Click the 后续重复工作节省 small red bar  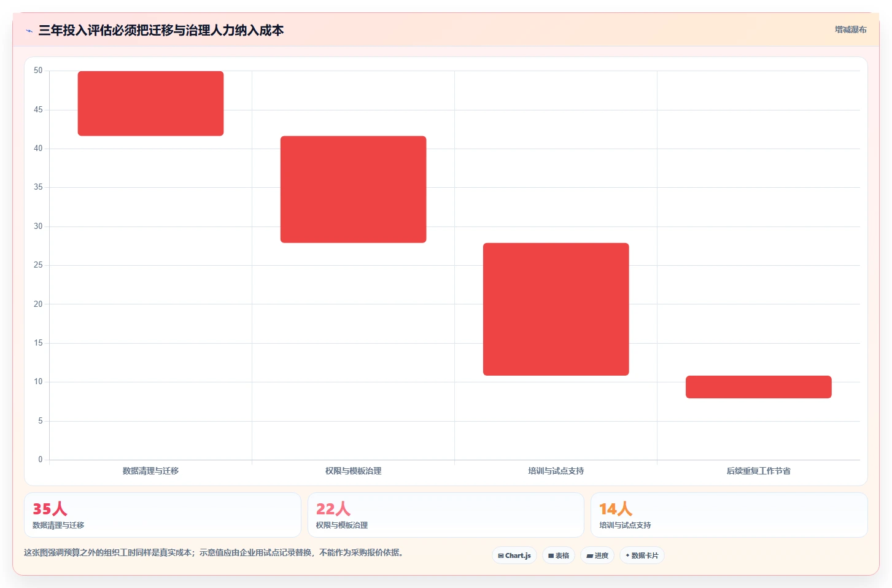pos(758,387)
